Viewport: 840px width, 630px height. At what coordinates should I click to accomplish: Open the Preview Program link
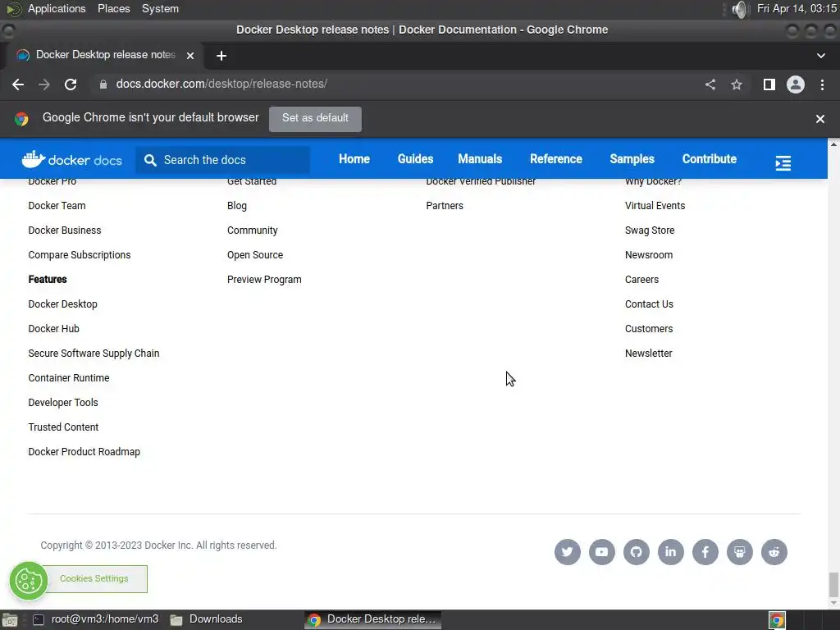click(x=264, y=280)
